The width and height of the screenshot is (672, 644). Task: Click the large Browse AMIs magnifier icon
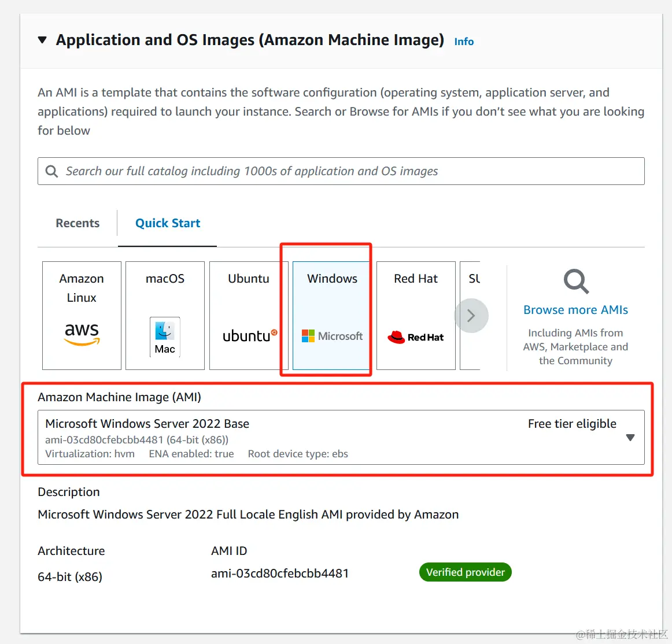576,282
